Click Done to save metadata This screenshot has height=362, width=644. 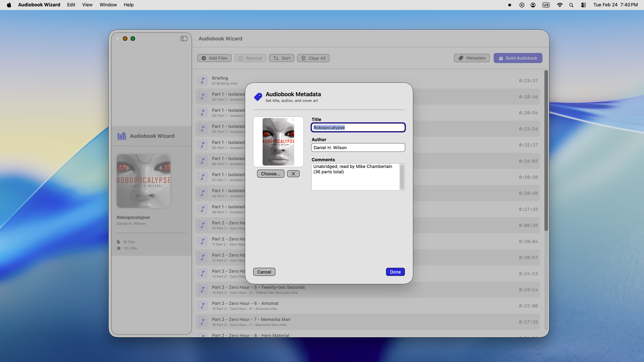pos(395,271)
